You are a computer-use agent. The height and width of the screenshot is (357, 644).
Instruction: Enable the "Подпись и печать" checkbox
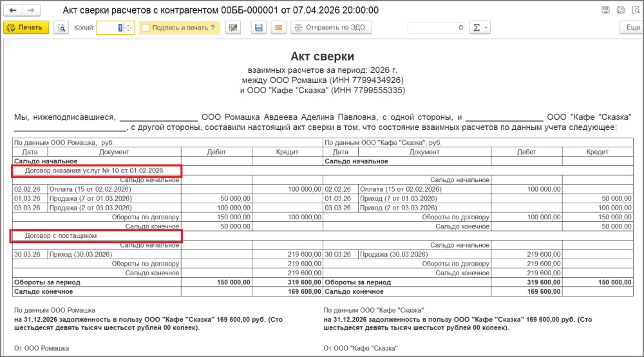(x=146, y=28)
